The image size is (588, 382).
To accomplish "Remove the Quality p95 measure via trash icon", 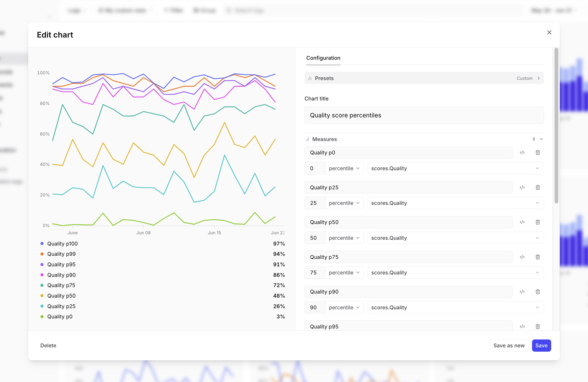I will click(x=538, y=327).
